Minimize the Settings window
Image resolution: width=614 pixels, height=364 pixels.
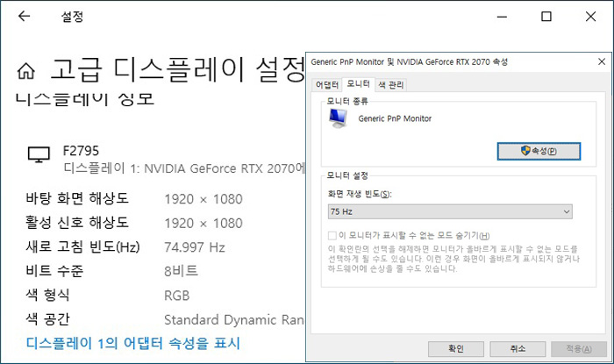502,17
